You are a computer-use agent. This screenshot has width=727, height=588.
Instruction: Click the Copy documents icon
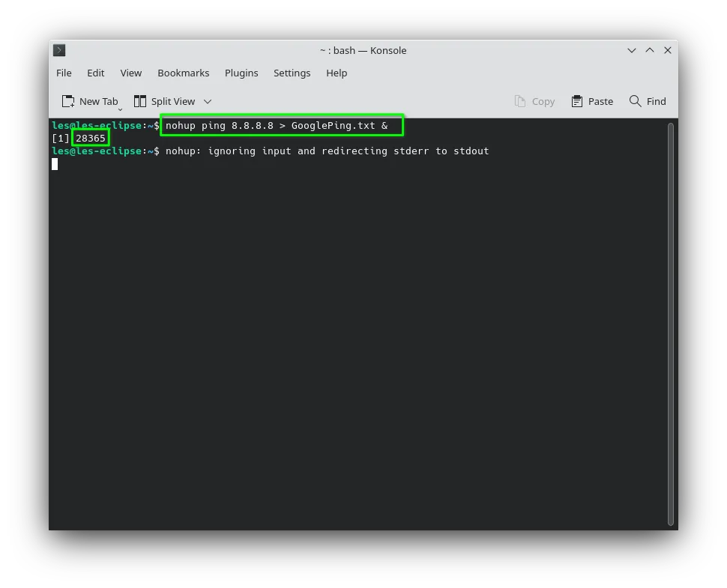(x=519, y=101)
